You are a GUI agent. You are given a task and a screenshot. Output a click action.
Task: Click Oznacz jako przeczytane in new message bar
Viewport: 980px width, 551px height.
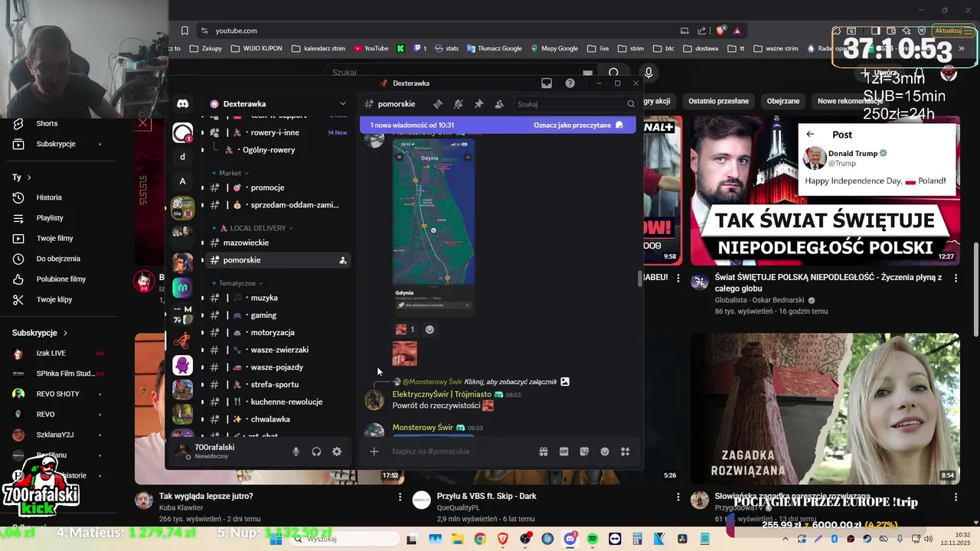[579, 125]
